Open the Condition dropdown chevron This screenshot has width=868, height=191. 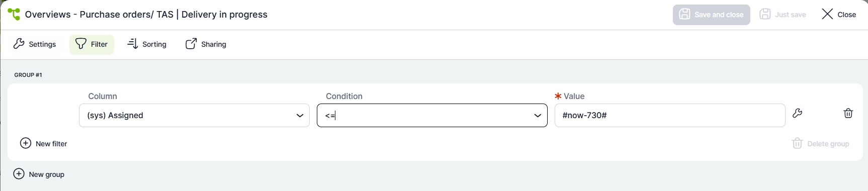[x=538, y=116]
